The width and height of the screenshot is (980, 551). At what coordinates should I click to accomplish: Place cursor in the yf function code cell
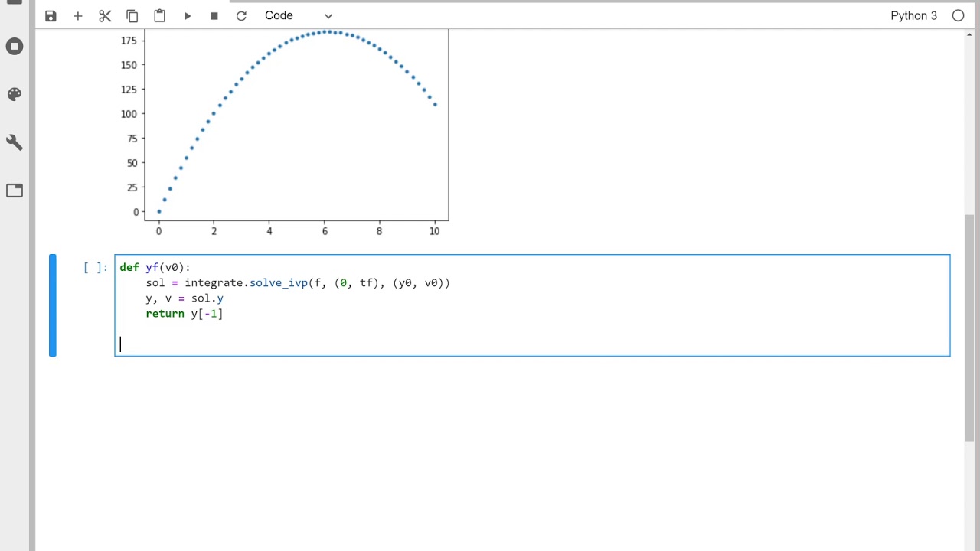pos(532,305)
